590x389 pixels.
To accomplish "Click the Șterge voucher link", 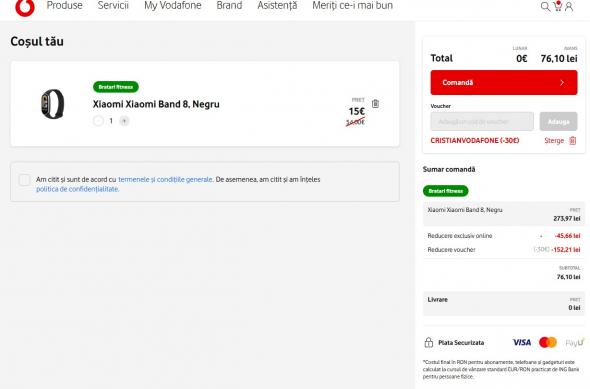I will tap(554, 141).
